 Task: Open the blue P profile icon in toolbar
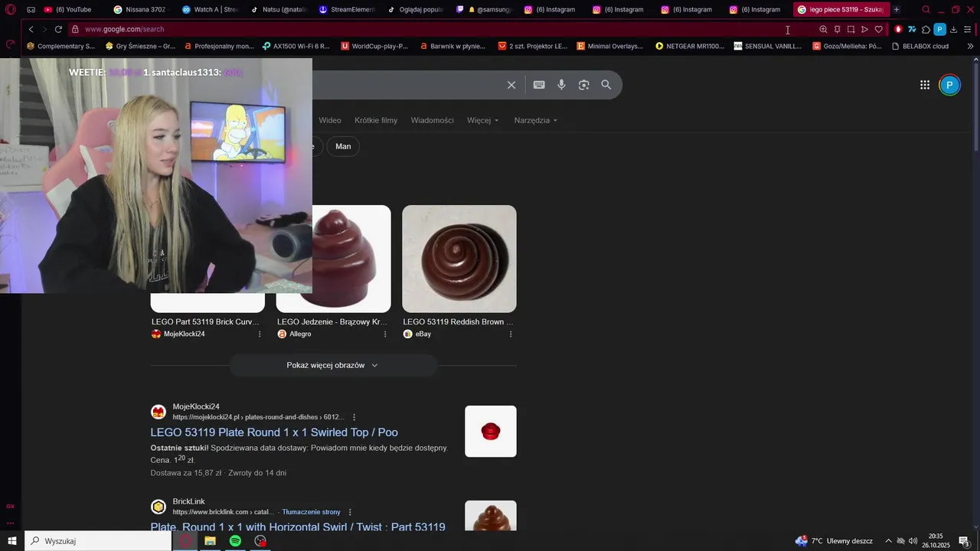[x=939, y=29]
